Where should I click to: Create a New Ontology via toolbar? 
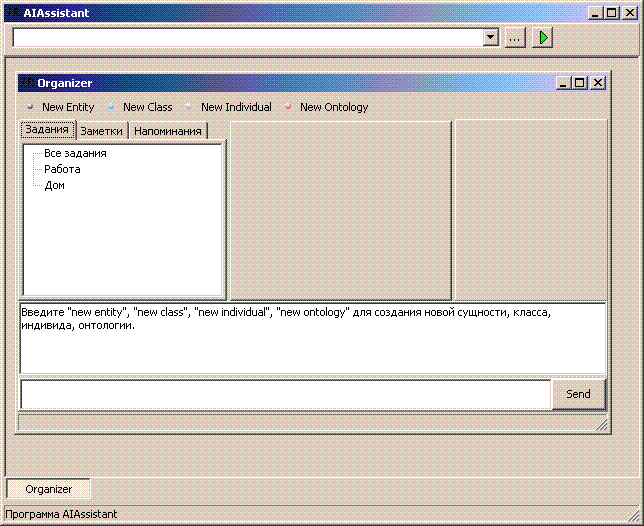(x=288, y=107)
